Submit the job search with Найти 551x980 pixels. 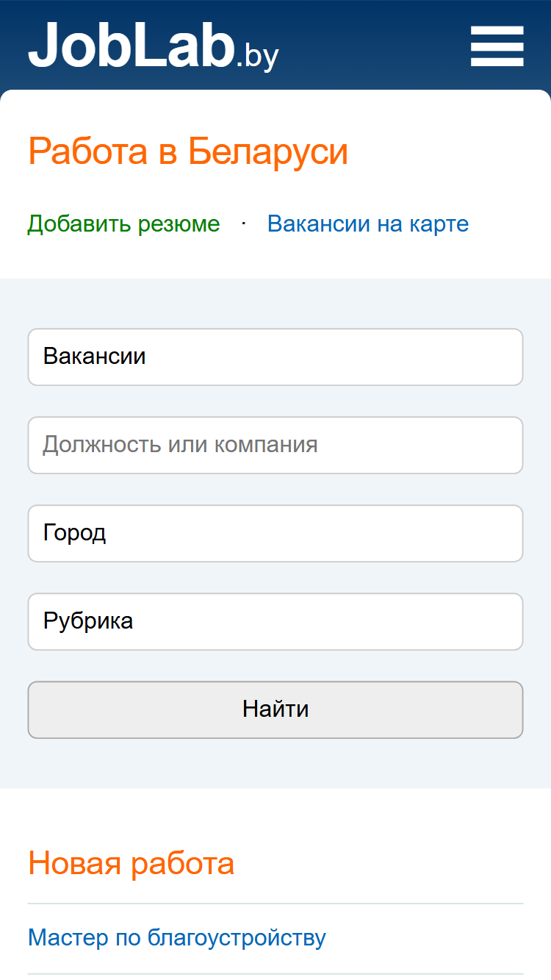click(275, 709)
